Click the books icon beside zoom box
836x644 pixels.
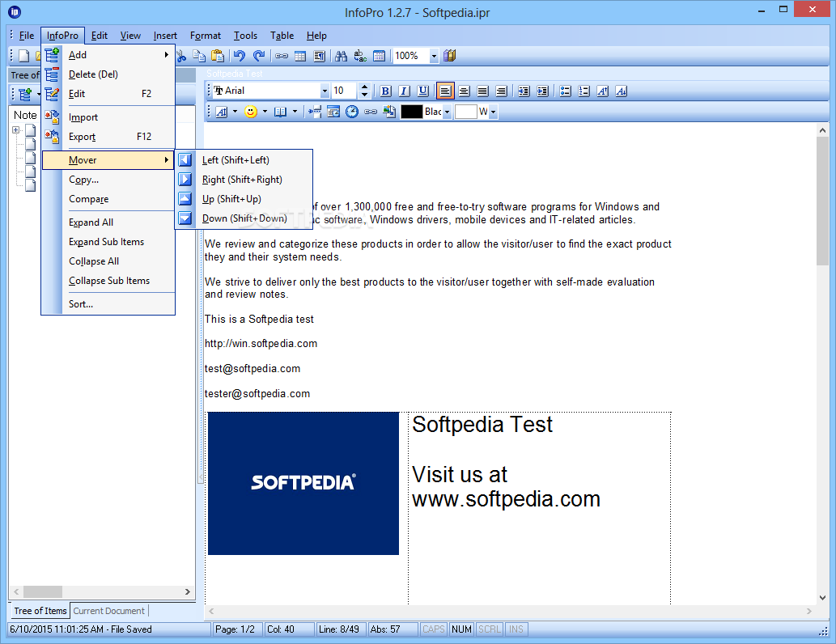449,56
